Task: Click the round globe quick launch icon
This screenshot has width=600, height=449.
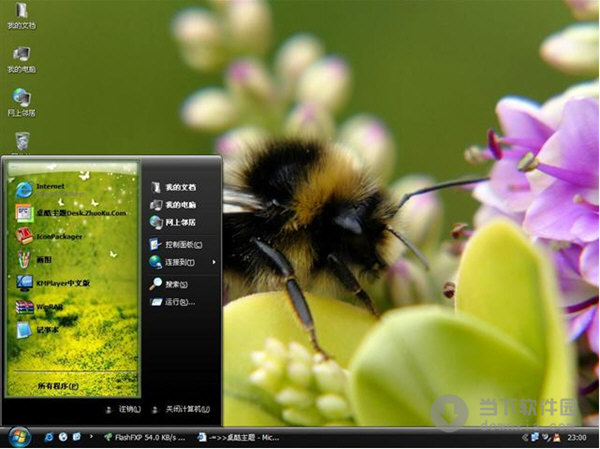Action: [63, 437]
